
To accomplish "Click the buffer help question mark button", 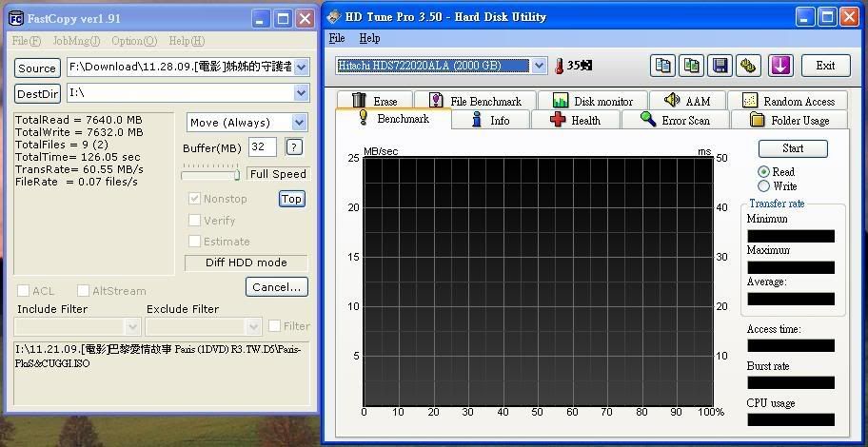I will click(x=294, y=147).
